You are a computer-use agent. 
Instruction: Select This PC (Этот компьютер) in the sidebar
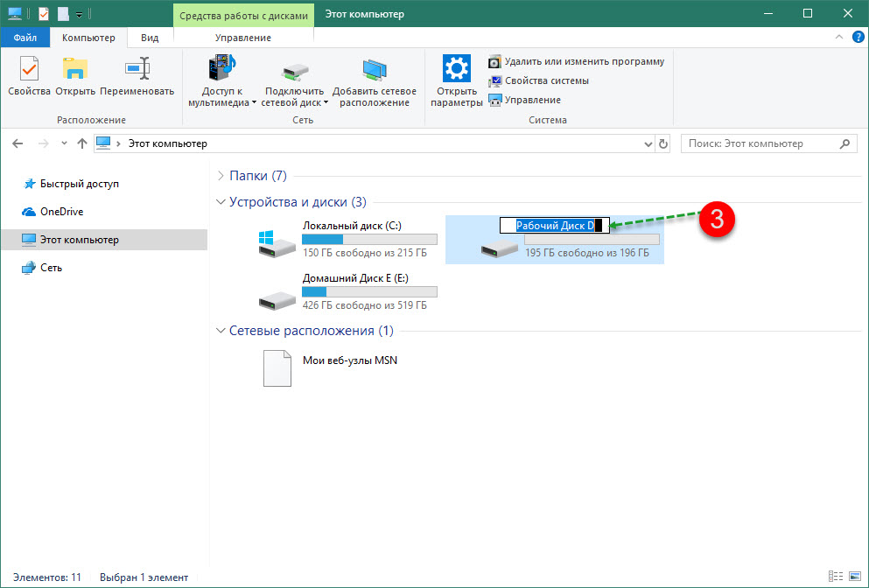(104, 240)
